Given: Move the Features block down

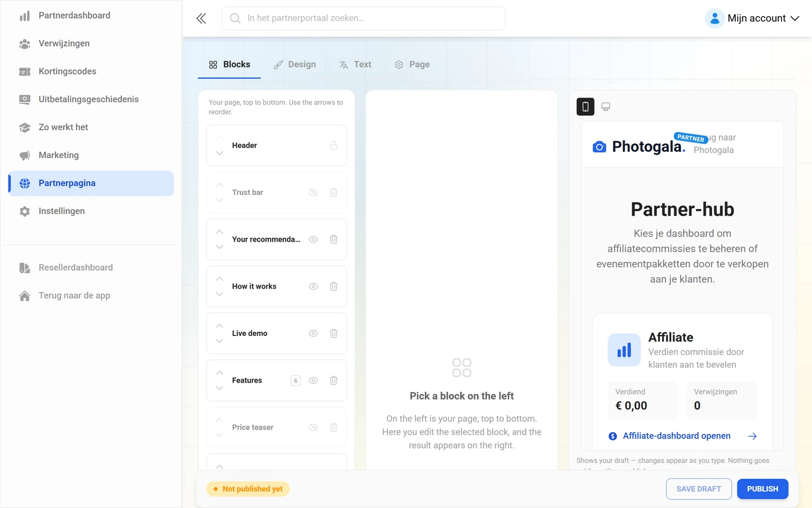Looking at the screenshot, I should (x=219, y=388).
